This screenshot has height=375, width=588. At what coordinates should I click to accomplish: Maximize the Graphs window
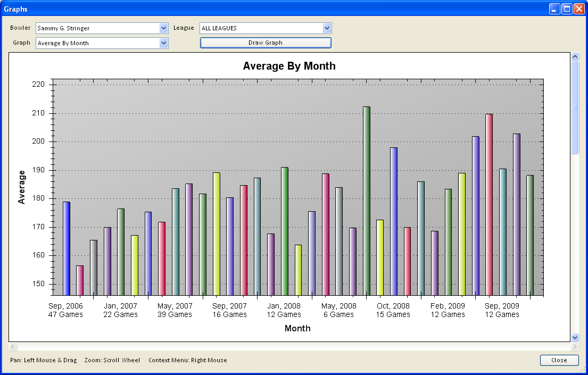pos(567,9)
